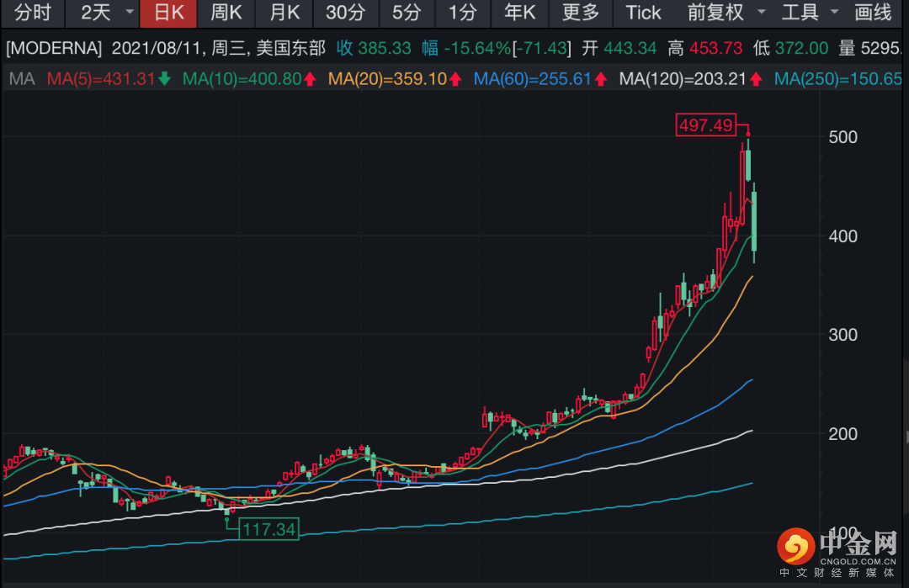909x588 pixels.
Task: Click the up arrow after MA(20)
Action: tap(455, 79)
